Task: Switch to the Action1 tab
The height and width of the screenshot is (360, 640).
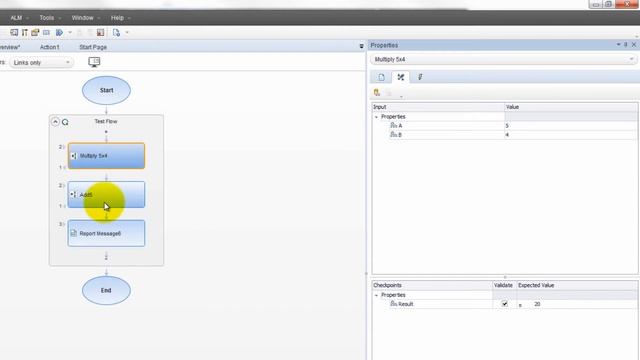Action: (x=49, y=47)
